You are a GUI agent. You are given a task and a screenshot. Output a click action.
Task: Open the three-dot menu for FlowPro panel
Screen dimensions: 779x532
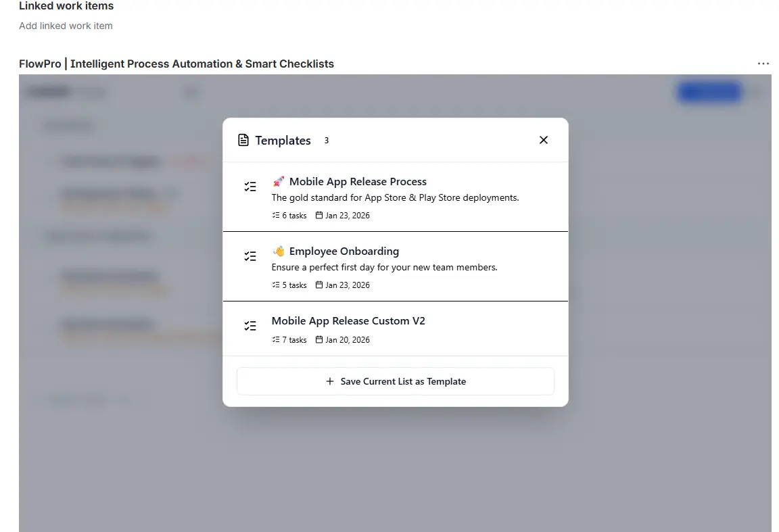tap(763, 64)
